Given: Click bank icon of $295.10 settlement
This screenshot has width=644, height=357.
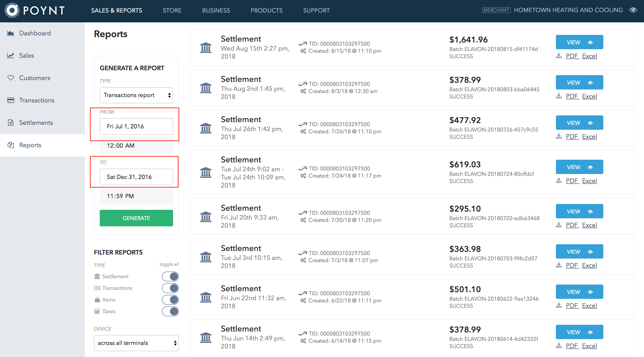Looking at the screenshot, I should tap(206, 217).
